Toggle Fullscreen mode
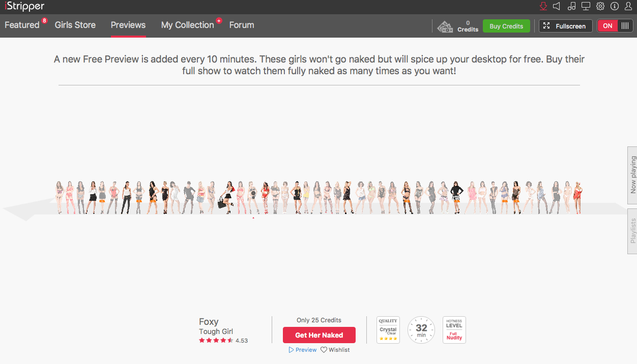The height and width of the screenshot is (364, 637). (565, 26)
